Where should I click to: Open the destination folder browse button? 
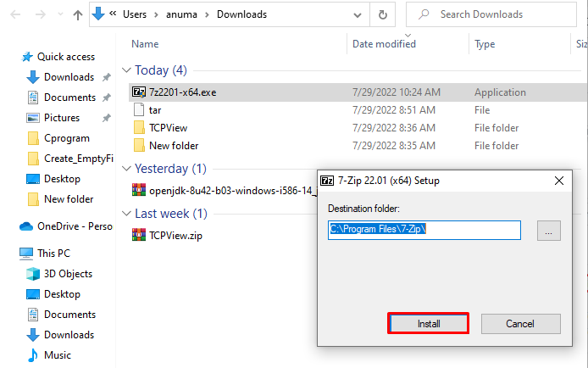coord(549,231)
